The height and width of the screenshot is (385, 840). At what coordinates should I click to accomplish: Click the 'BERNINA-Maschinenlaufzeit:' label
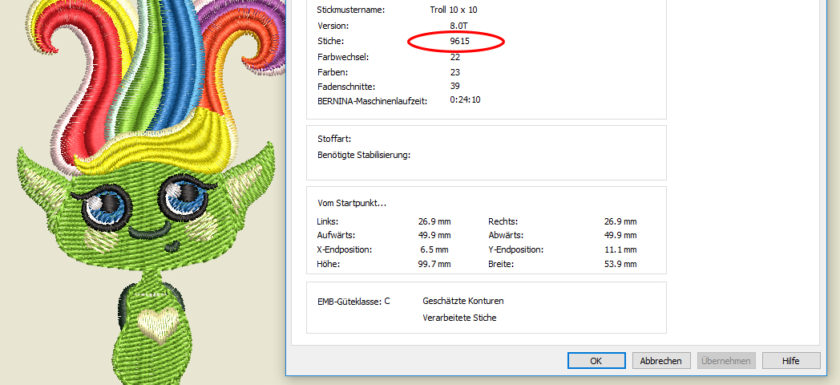372,101
